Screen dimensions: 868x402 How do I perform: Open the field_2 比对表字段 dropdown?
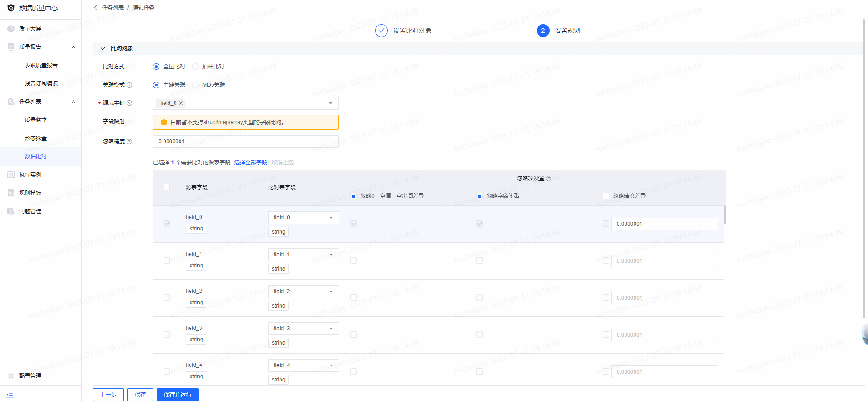303,292
